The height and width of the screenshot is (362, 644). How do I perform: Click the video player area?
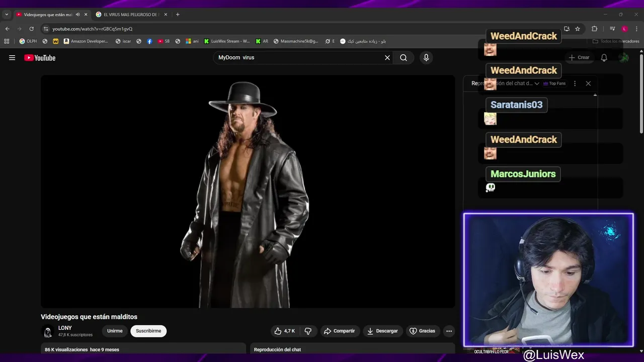point(248,192)
